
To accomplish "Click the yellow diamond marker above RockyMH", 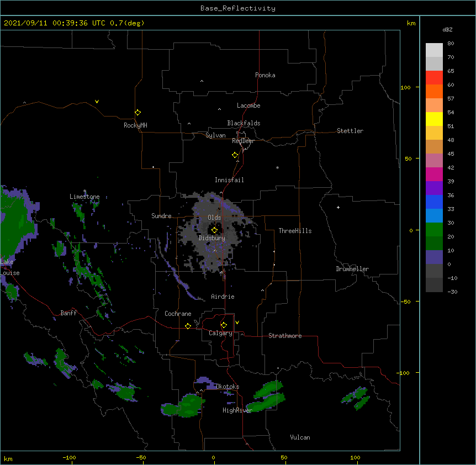I will click(137, 113).
